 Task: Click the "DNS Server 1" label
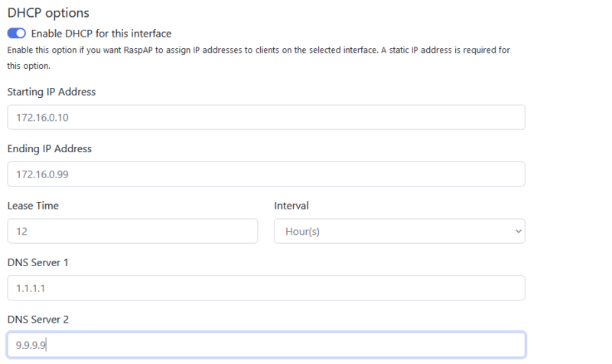pos(39,262)
